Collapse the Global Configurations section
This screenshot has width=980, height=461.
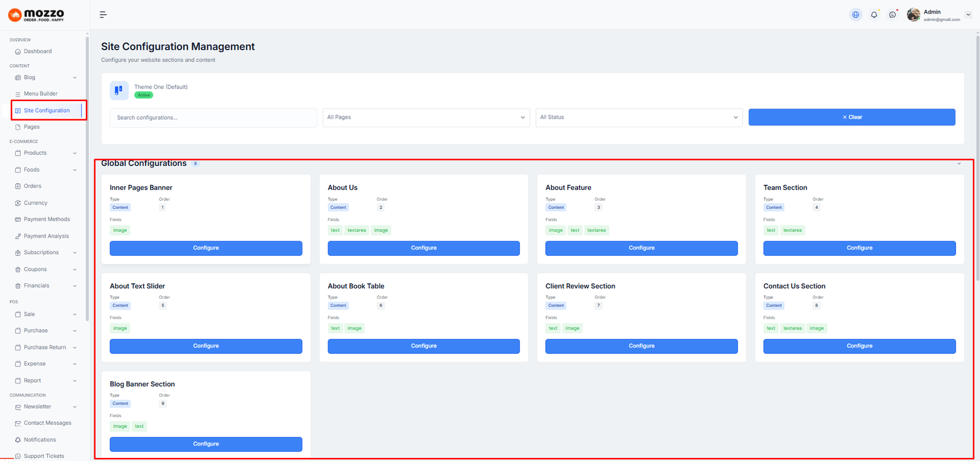(959, 163)
